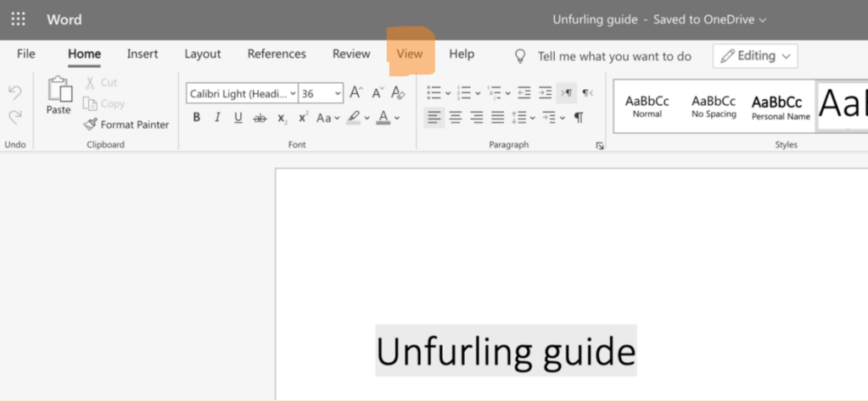
Task: Apply the font color red A
Action: coord(384,117)
